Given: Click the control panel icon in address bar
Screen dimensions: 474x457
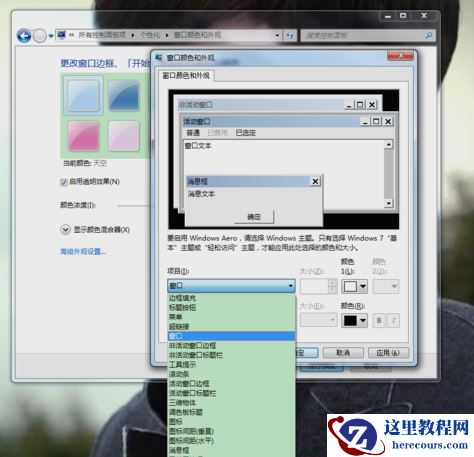Looking at the screenshot, I should tap(62, 35).
